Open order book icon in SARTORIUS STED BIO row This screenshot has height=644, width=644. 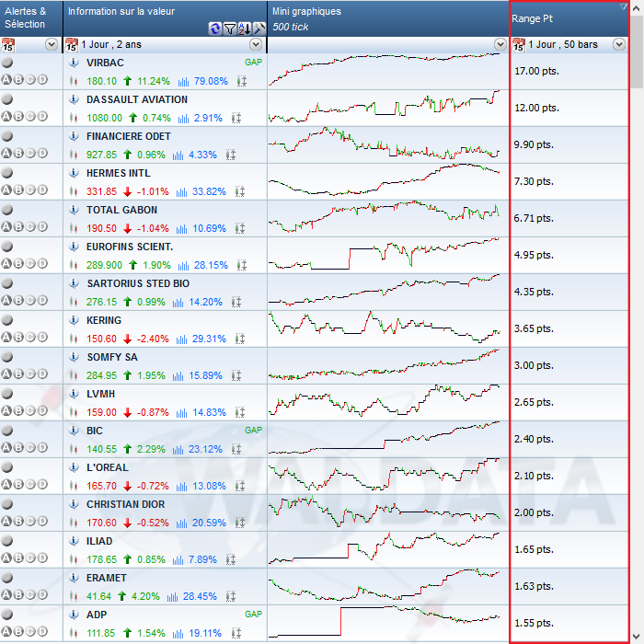point(236,302)
